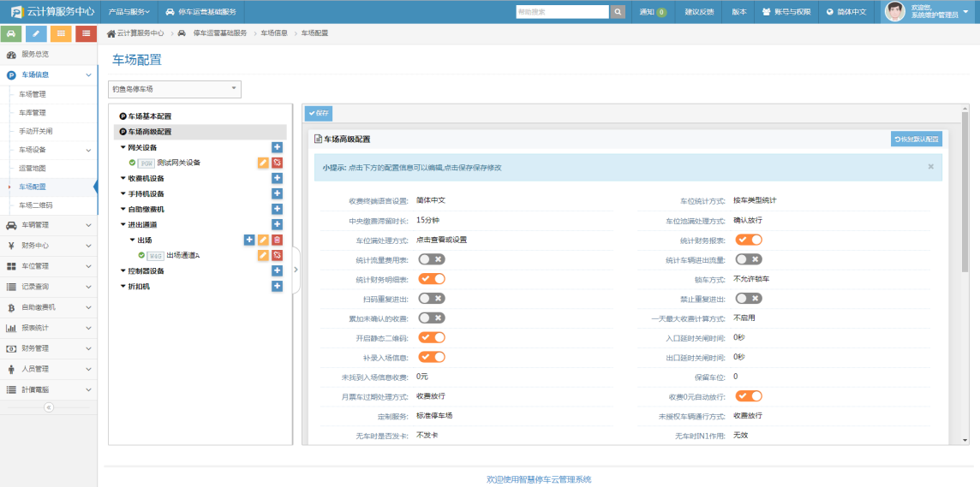
Task: Click the 帮助搜索 search field
Action: (562, 12)
